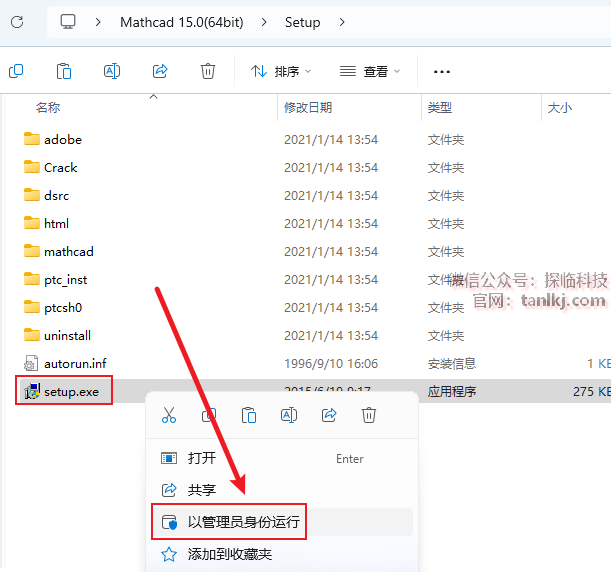This screenshot has width=611, height=572.
Task: Choose 共享 in the context menu
Action: (282, 490)
